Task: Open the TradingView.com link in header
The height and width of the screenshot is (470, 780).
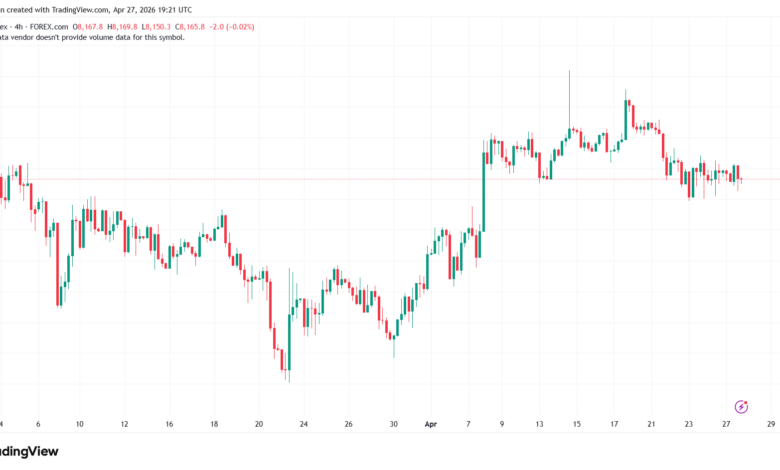Action: tap(80, 9)
